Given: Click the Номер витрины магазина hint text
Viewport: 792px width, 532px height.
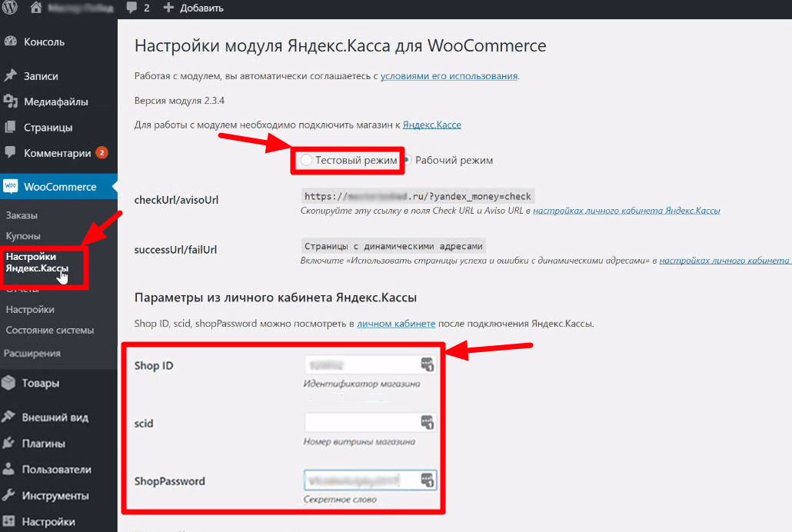Looking at the screenshot, I should (x=359, y=441).
